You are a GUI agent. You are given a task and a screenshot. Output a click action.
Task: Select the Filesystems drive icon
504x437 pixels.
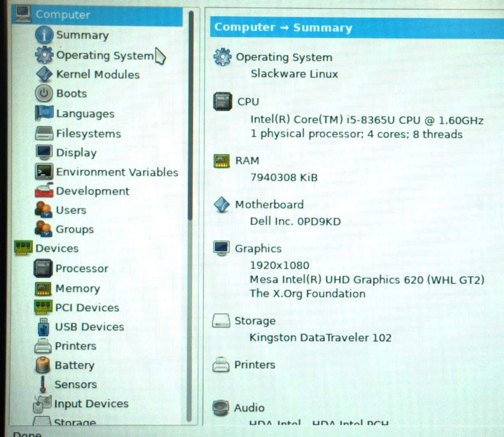point(44,133)
